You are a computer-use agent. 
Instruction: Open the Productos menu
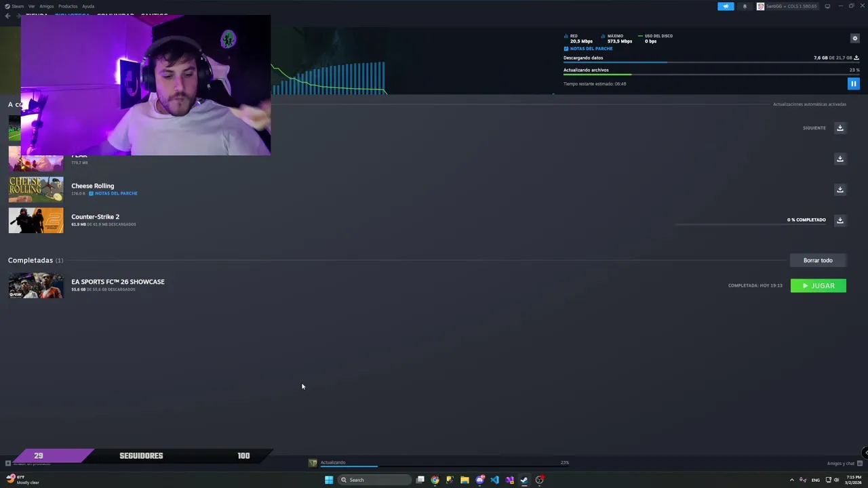[x=68, y=6]
